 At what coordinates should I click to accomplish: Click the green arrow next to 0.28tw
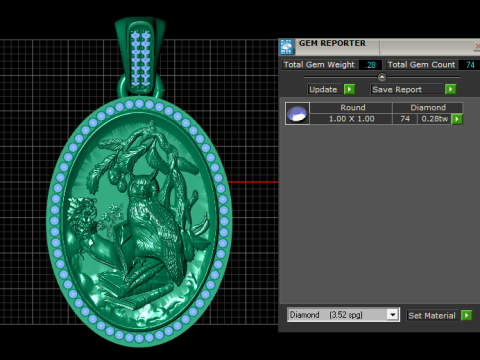pyautogui.click(x=457, y=119)
